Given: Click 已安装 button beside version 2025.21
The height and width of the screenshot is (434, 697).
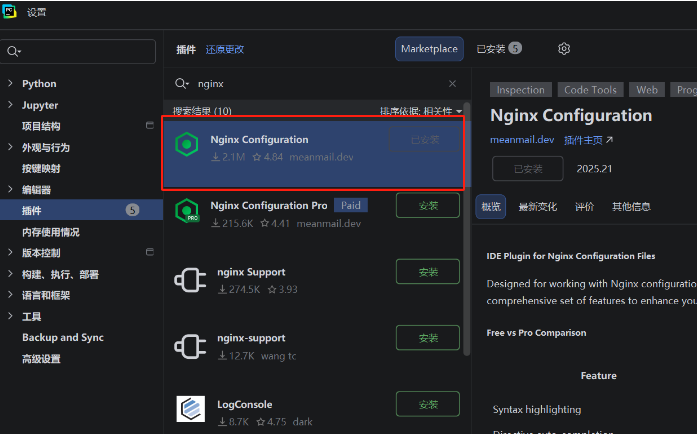Looking at the screenshot, I should click(x=528, y=169).
